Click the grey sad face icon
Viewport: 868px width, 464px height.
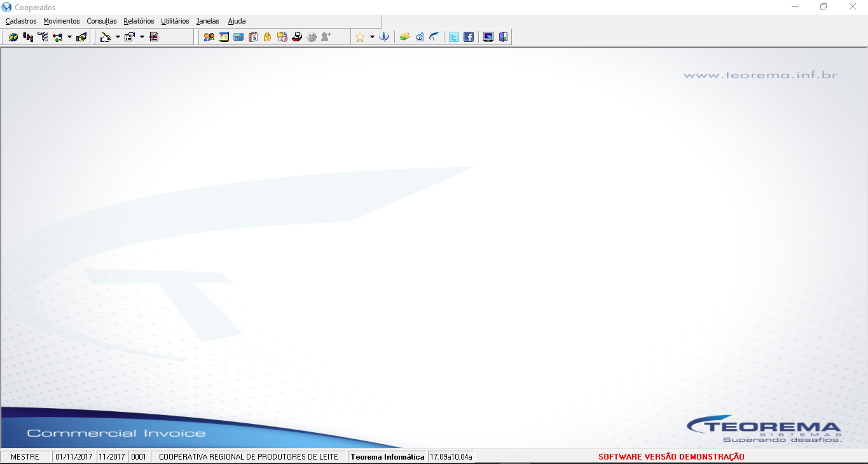pyautogui.click(x=312, y=37)
